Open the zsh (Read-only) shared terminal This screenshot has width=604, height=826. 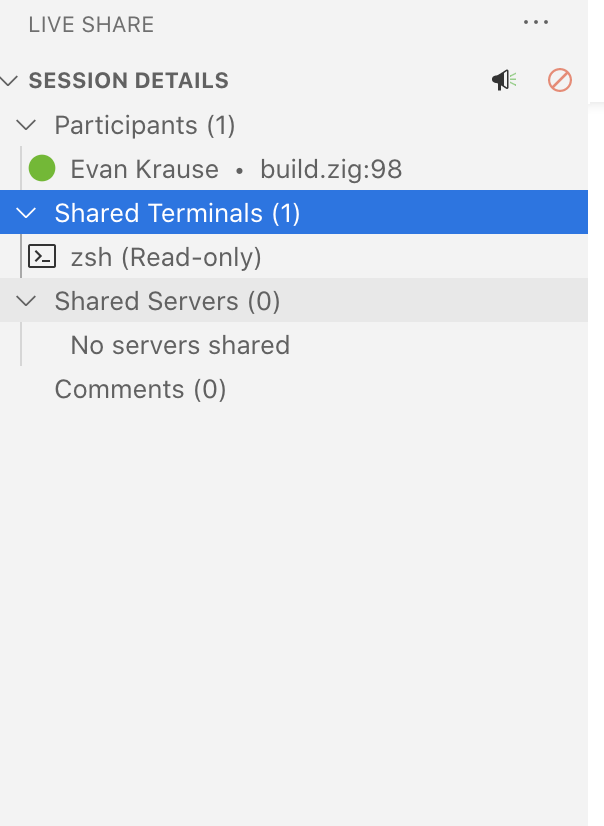click(165, 257)
